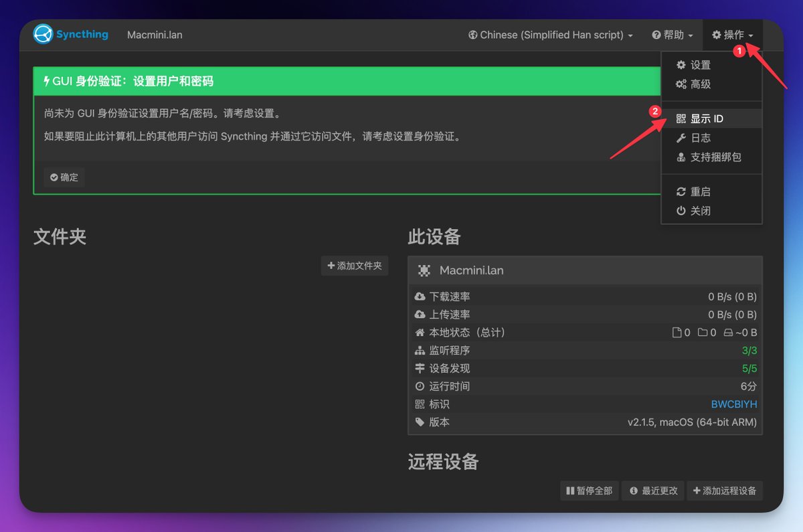Click the Syncthing logo in the navbar

pos(71,34)
